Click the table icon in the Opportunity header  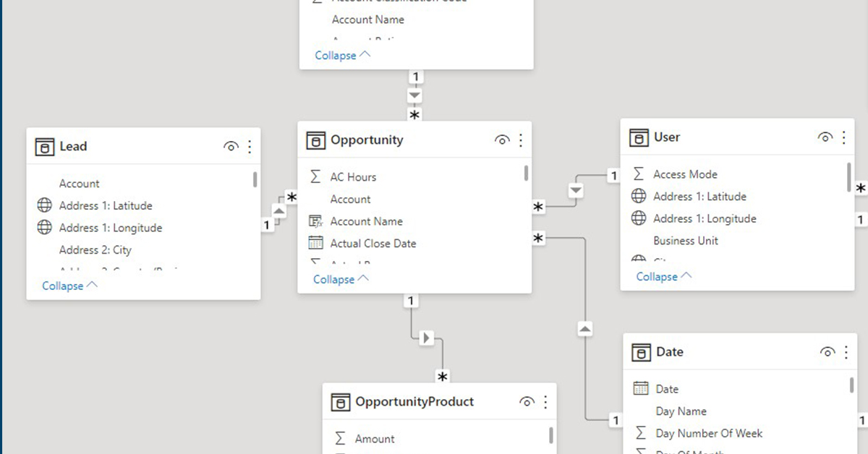tap(316, 140)
